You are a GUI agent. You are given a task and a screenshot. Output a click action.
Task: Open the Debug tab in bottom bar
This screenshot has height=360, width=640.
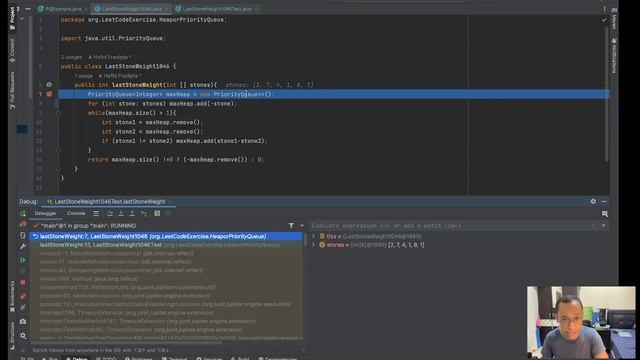click(77, 358)
